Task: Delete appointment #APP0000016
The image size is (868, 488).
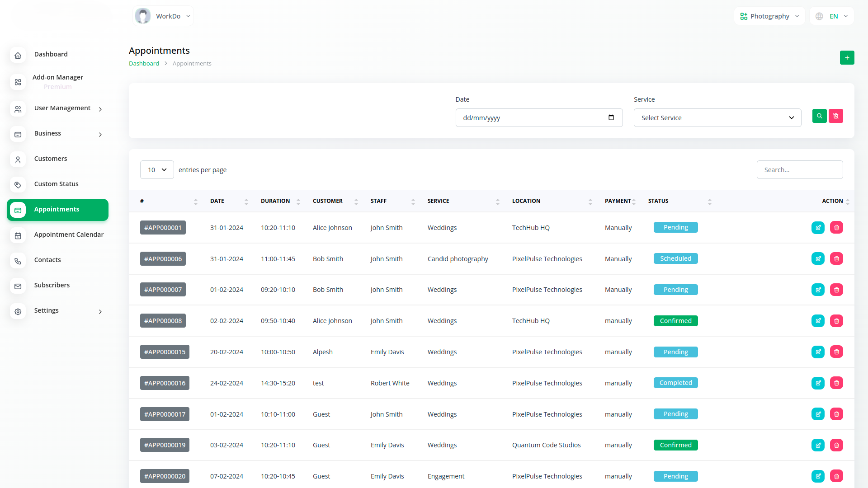Action: 836,383
